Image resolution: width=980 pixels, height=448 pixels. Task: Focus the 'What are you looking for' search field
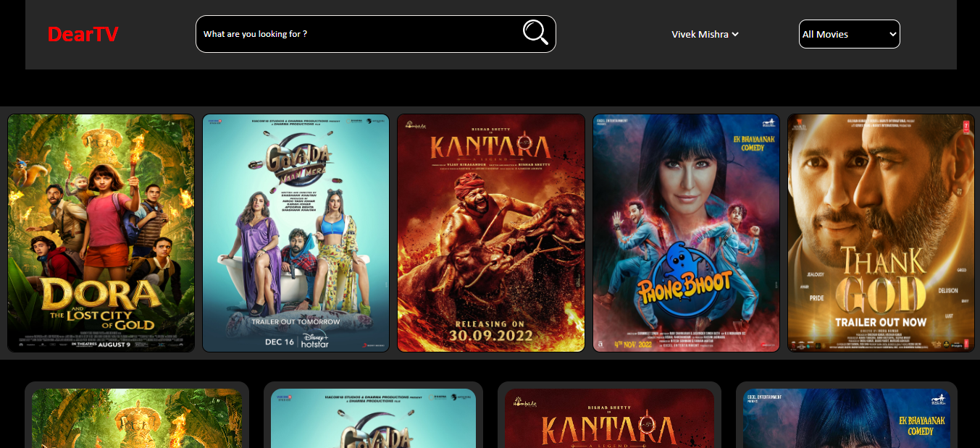click(x=359, y=34)
